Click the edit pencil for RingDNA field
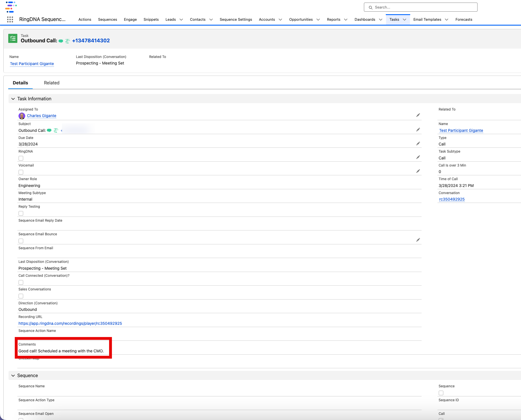This screenshot has height=420, width=521. coord(418,157)
